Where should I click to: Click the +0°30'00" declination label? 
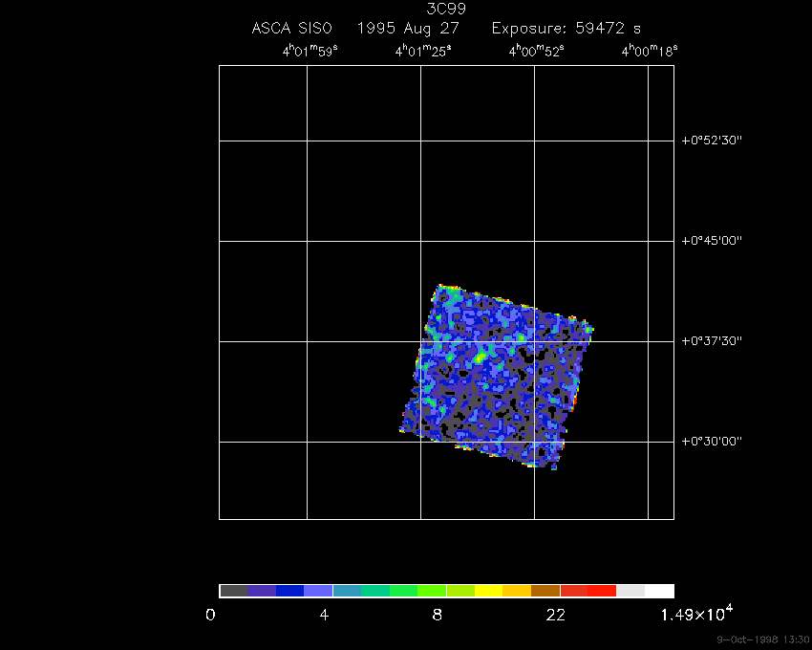[712, 442]
